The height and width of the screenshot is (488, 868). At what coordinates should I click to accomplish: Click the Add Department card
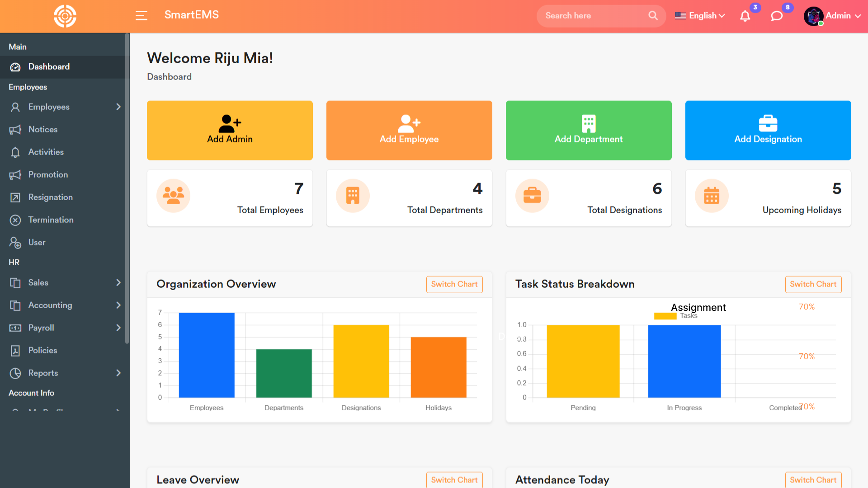click(x=589, y=130)
